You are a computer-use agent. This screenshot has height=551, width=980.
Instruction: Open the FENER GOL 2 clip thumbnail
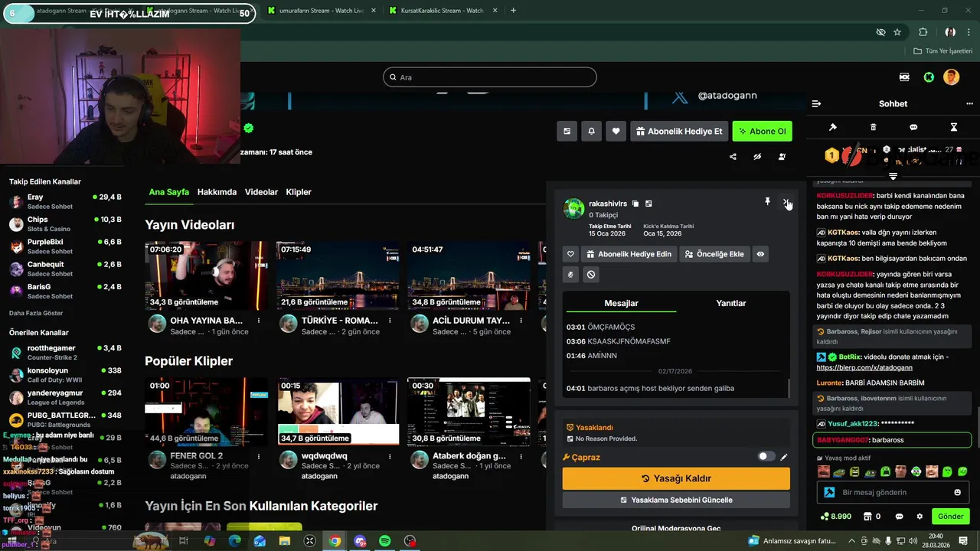(x=207, y=412)
